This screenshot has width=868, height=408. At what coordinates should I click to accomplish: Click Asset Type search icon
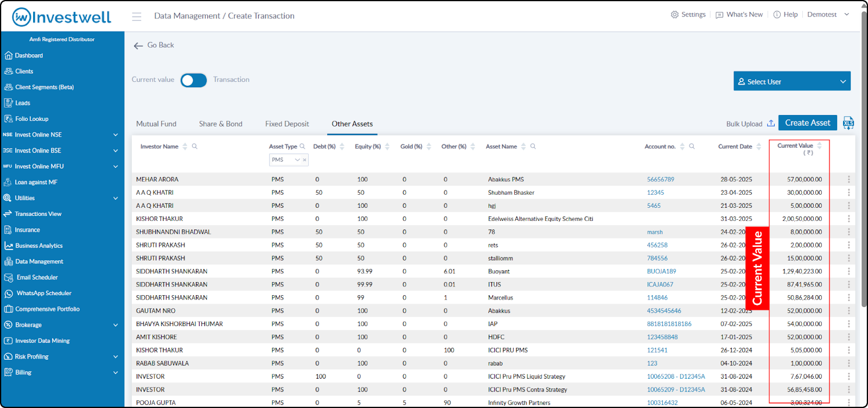303,146
